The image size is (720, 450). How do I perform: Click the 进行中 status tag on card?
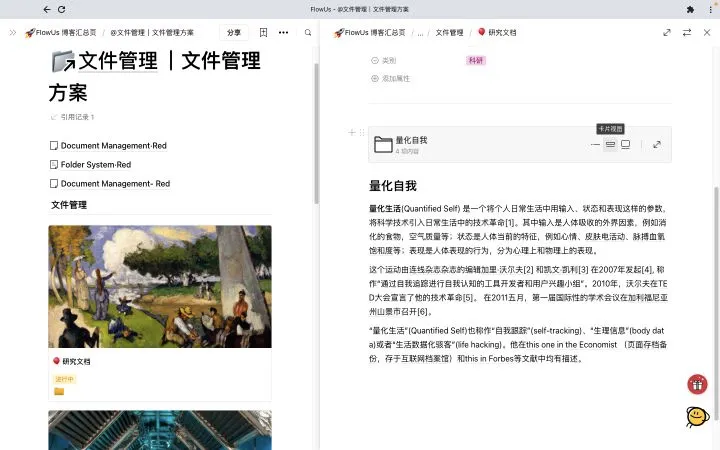pos(64,379)
